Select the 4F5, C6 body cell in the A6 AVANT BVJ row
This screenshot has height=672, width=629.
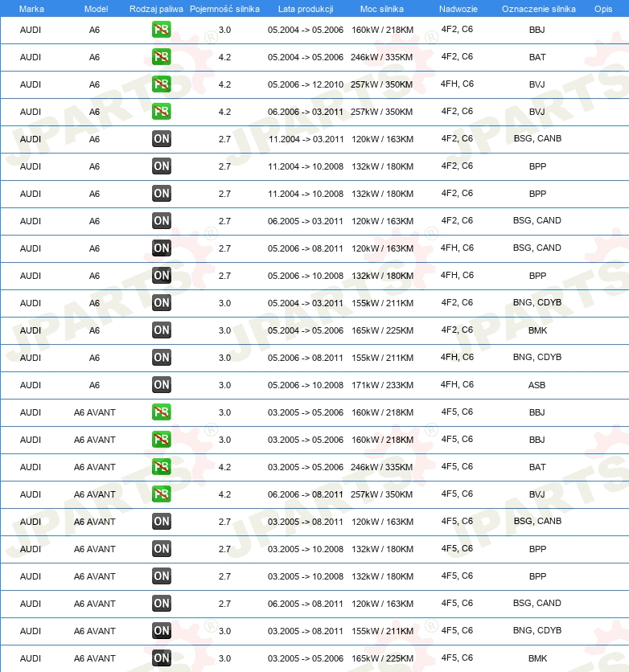457,494
